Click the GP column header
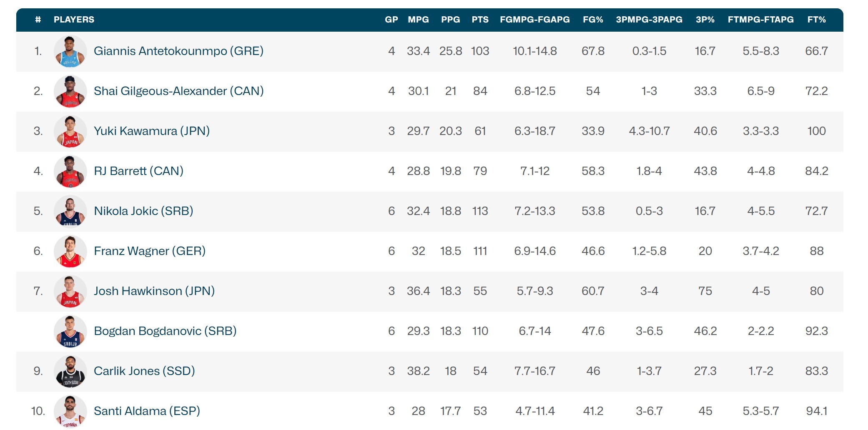This screenshot has height=430, width=868. (391, 20)
